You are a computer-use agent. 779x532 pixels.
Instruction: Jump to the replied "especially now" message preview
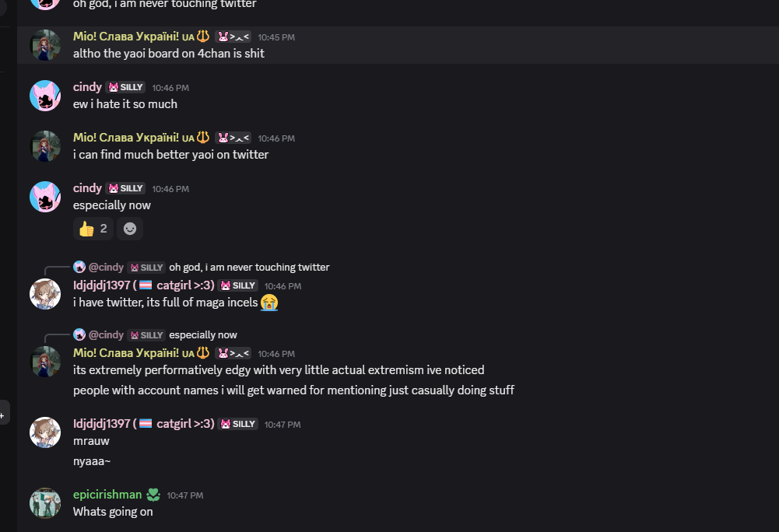click(x=203, y=334)
